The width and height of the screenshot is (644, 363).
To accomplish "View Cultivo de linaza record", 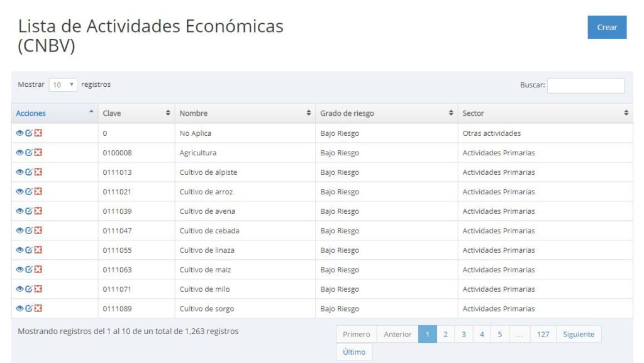I will [19, 250].
